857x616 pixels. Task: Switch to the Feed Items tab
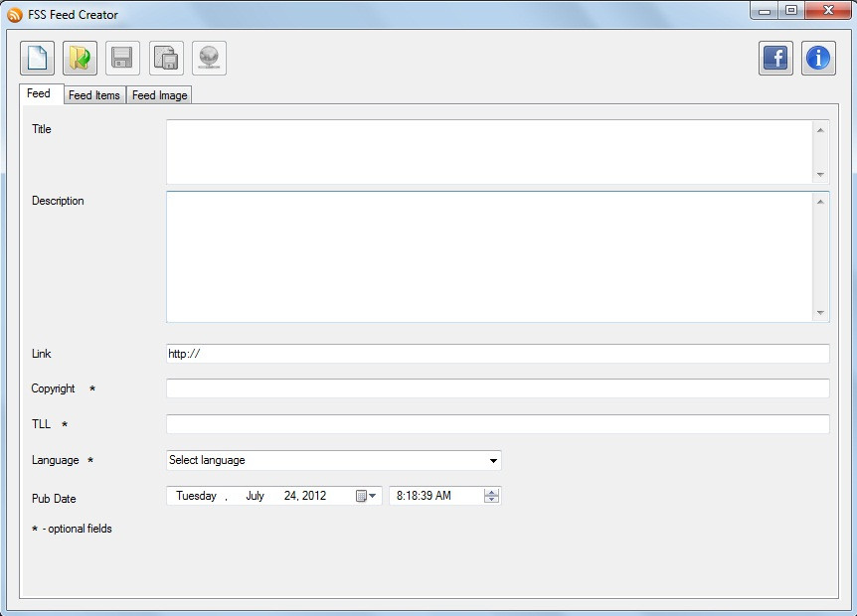pos(94,95)
